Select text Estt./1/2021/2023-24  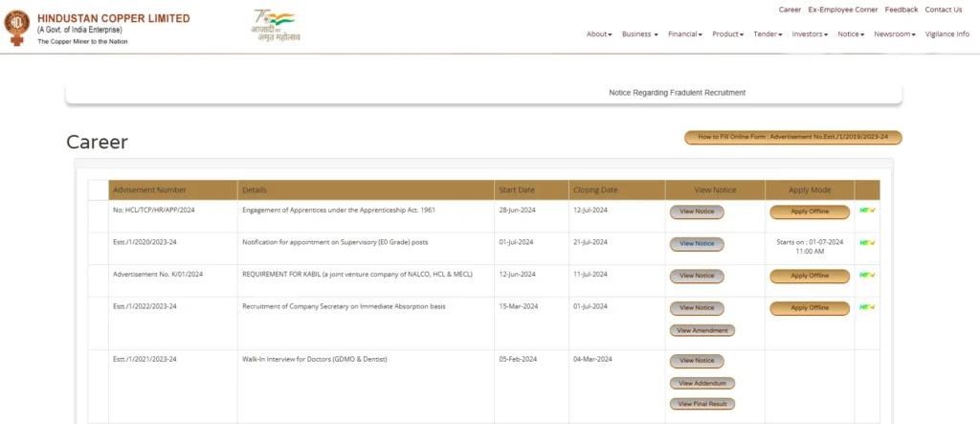pyautogui.click(x=145, y=360)
